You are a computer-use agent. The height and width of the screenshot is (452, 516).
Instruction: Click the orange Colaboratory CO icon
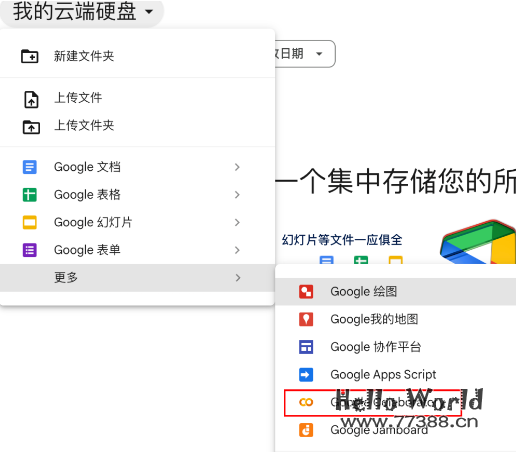pos(306,402)
